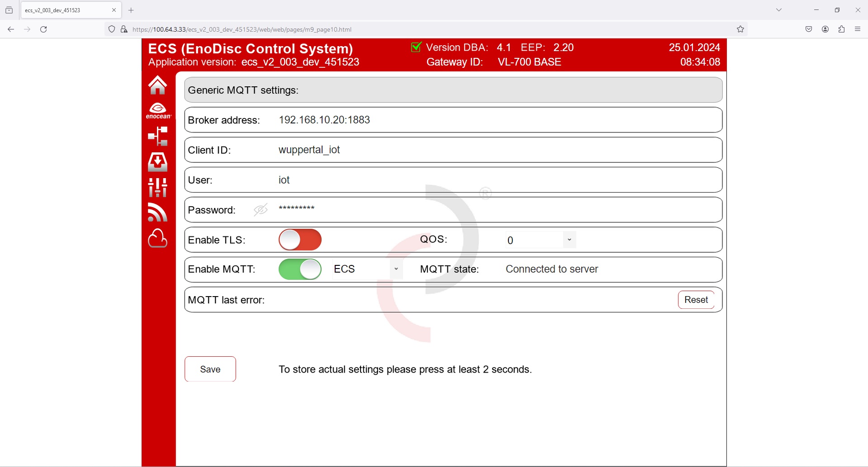The image size is (868, 467).
Task: Close the ecs_v2_003_dev_451523 tab
Action: [114, 10]
